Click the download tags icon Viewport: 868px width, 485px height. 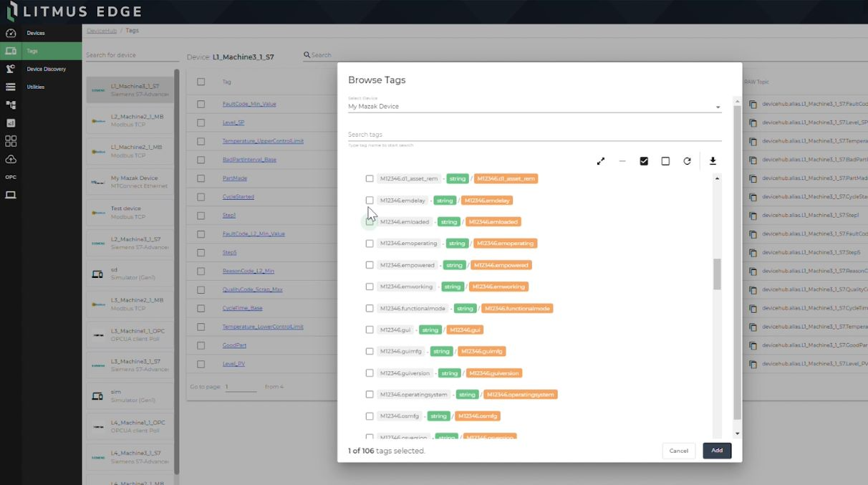[x=713, y=161]
